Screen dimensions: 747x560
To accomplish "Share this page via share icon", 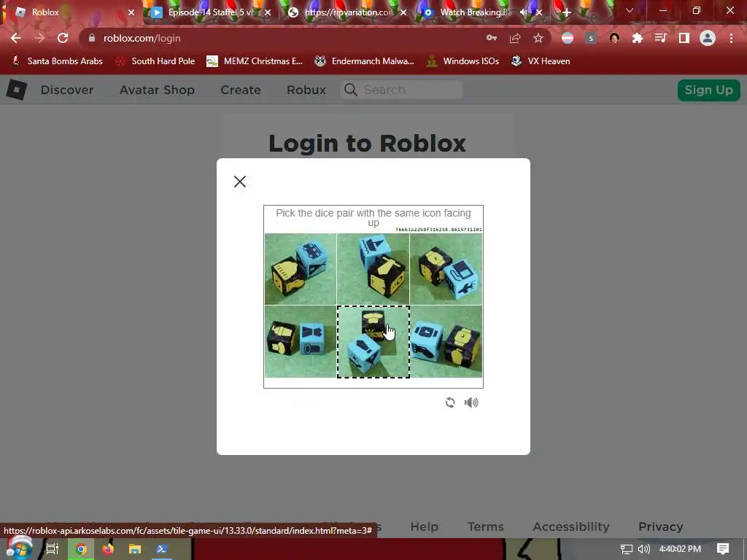I will pos(514,38).
